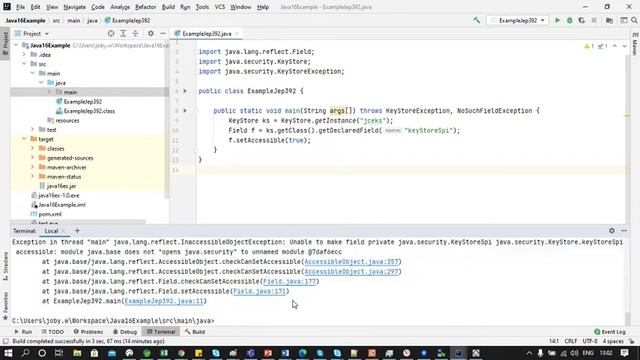Viewport: 640px width, 360px height.
Task: Open the Maven side panel tab
Action: pyautogui.click(x=635, y=44)
